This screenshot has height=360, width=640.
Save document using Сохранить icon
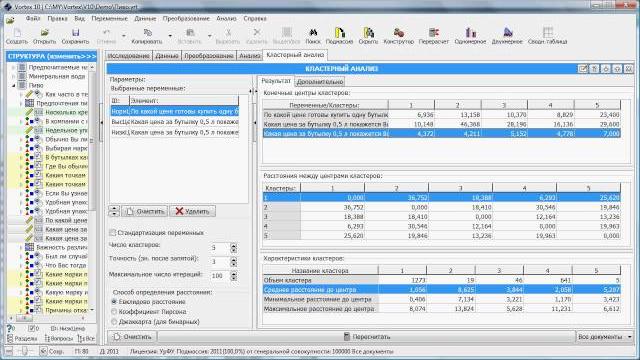[x=76, y=33]
